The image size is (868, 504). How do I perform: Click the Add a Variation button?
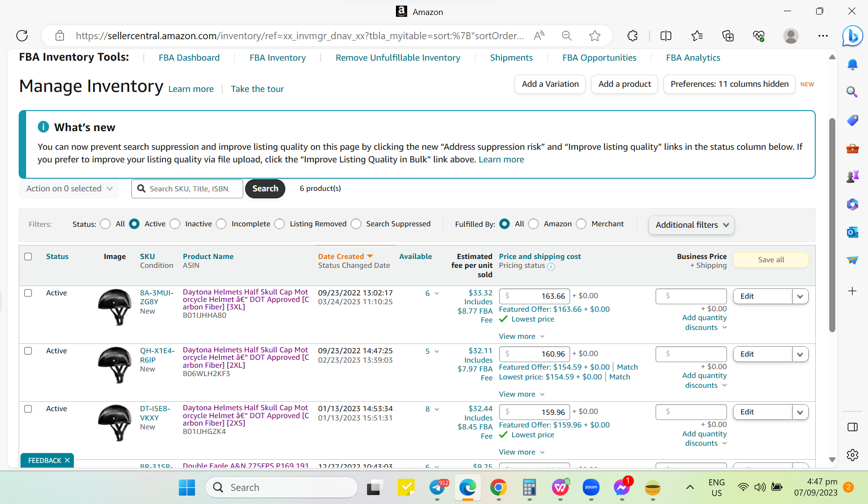point(550,84)
